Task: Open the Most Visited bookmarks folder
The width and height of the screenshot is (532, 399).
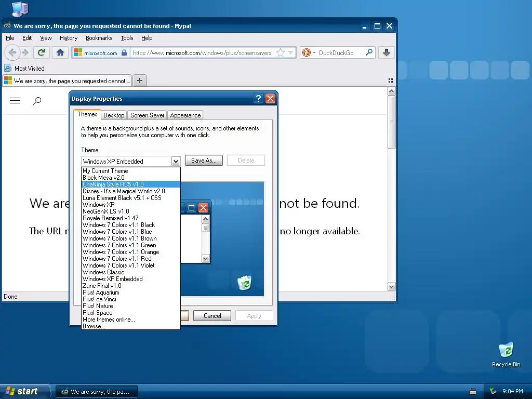Action: pyautogui.click(x=24, y=68)
